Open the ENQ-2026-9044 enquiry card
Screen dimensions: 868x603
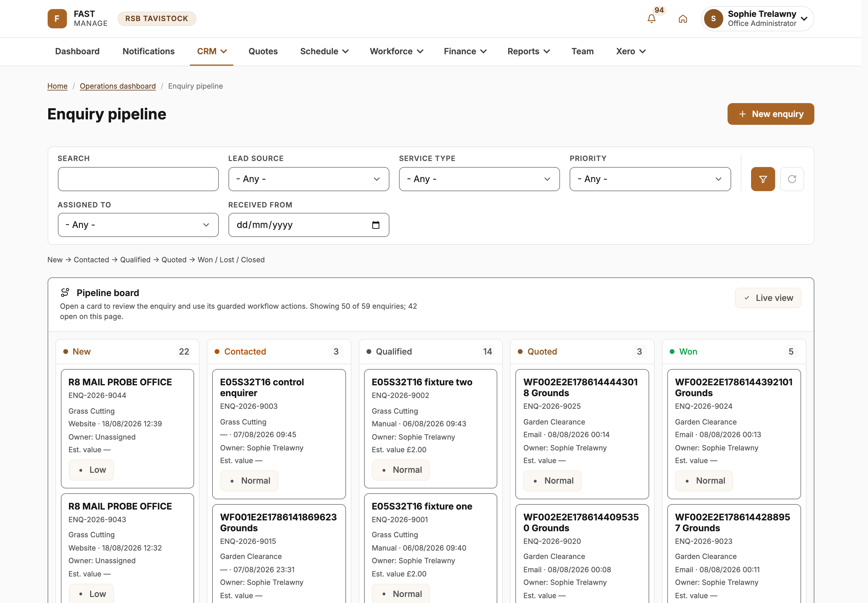[127, 429]
